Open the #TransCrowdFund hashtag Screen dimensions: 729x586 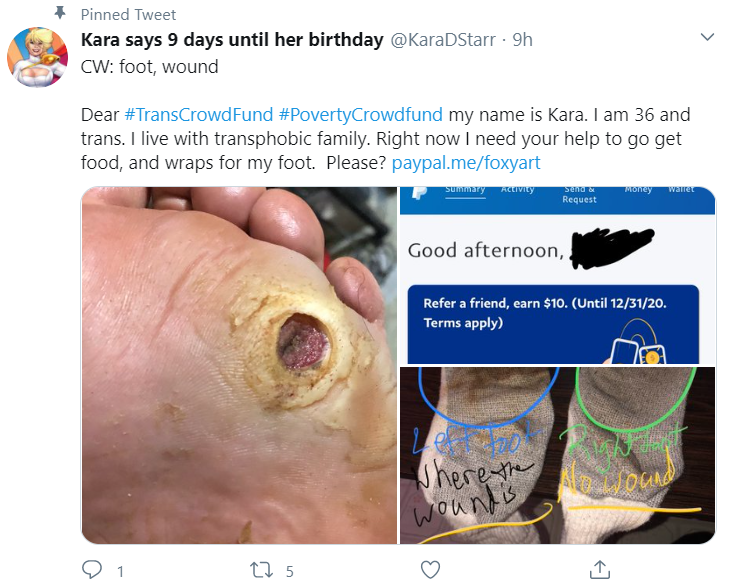199,114
